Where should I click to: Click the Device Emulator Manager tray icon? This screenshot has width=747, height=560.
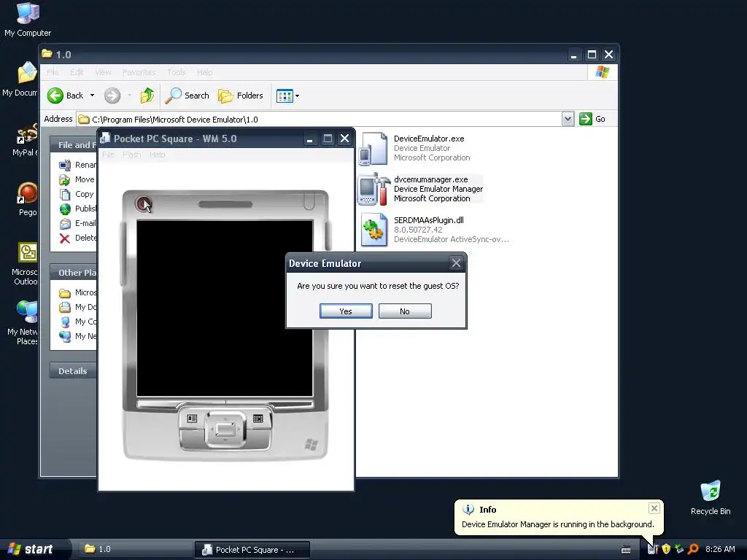coord(653,549)
